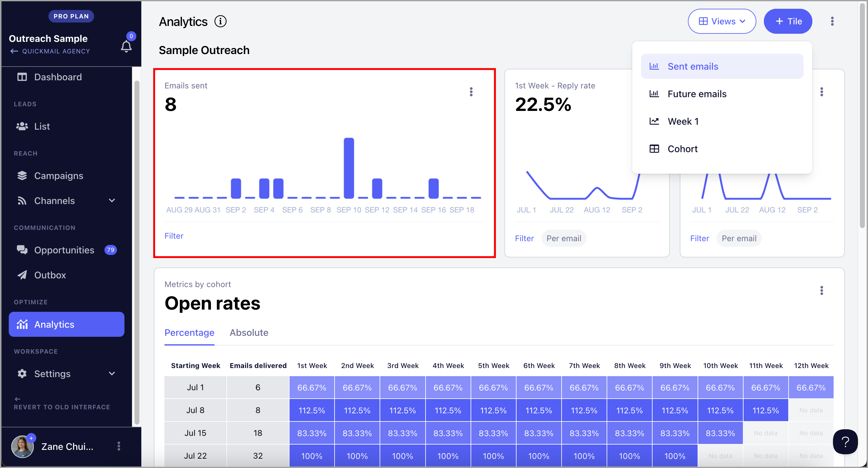
Task: Expand the Settings chevron
Action: point(112,374)
